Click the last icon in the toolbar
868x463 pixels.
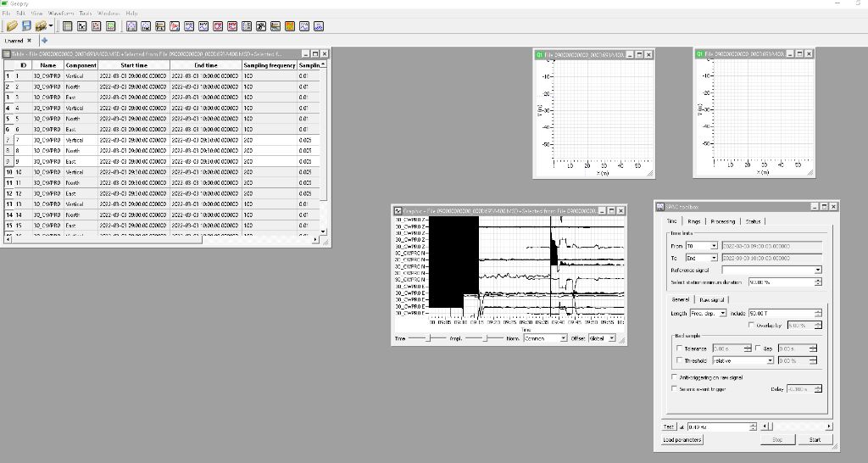318,26
